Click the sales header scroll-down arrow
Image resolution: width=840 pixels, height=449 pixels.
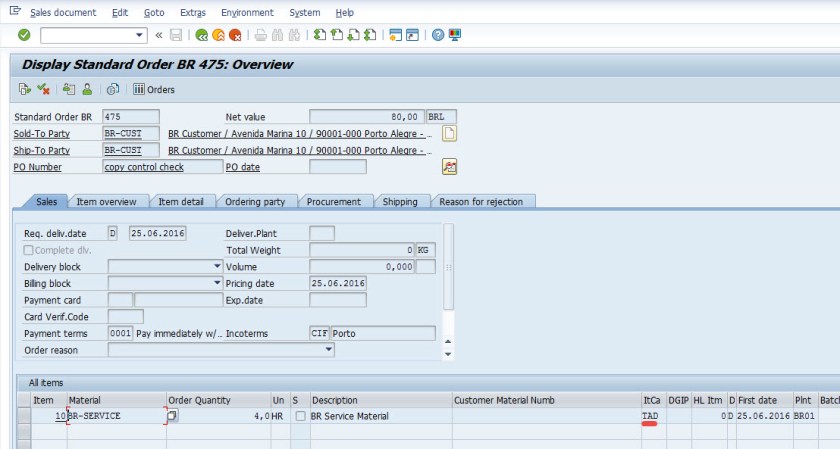click(x=448, y=354)
